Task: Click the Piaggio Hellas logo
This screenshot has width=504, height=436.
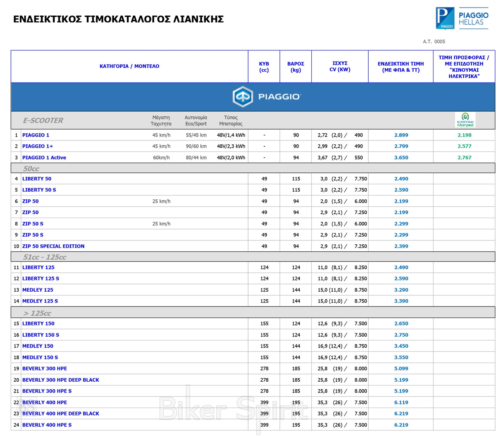Action: (x=461, y=18)
